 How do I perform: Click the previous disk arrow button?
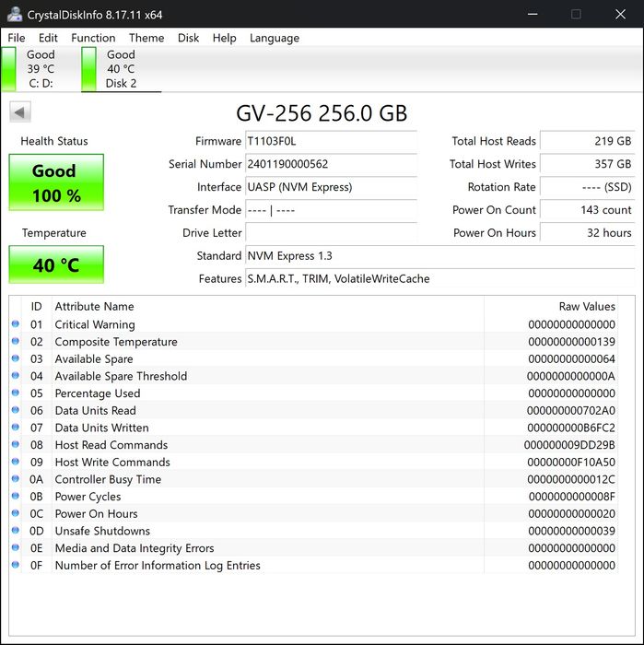[x=20, y=111]
